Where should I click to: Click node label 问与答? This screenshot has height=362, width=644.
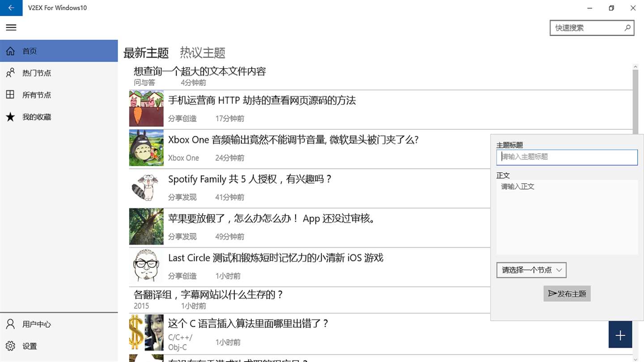(x=144, y=82)
